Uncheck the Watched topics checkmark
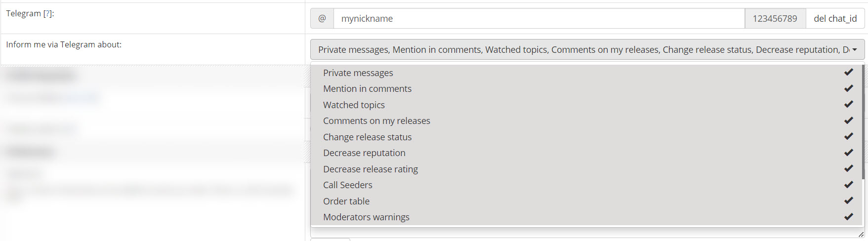Screen dimensions: 868x241 pos(848,105)
